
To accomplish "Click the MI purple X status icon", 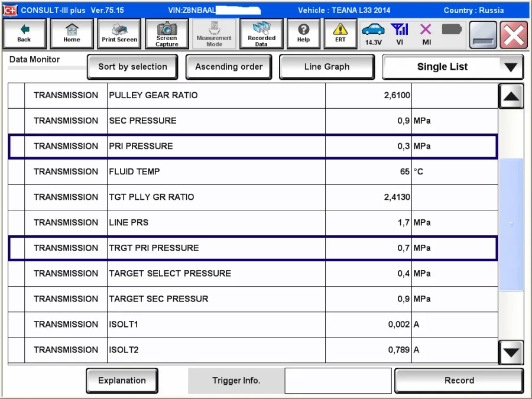I will coord(426,34).
